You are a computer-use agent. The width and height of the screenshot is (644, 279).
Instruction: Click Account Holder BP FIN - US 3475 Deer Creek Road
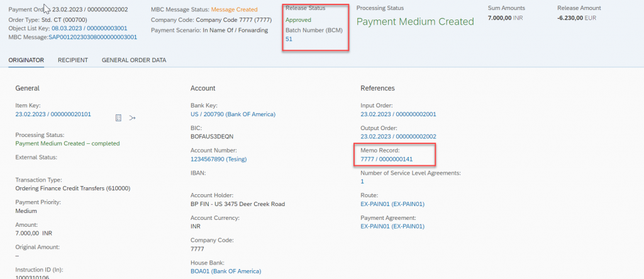[238, 204]
